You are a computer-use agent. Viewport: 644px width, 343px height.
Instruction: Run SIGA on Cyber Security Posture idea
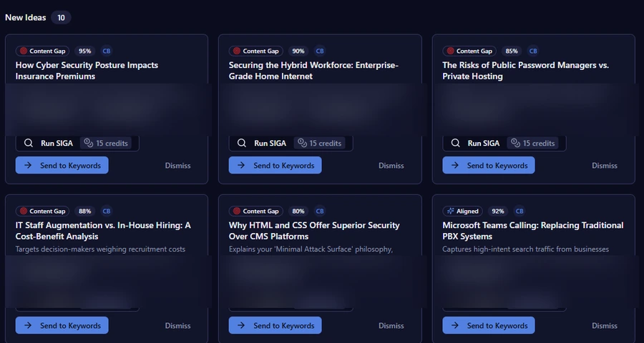click(77, 143)
